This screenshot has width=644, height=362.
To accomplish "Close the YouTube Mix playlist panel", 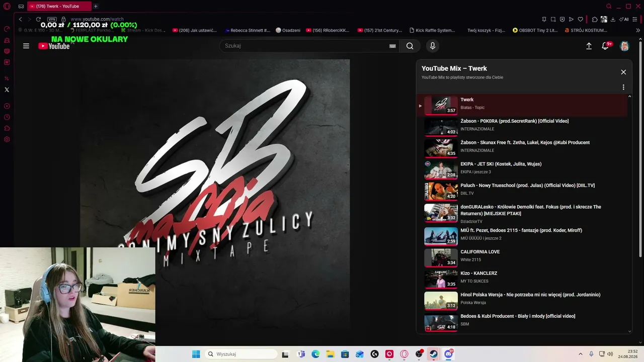I will 623,72.
